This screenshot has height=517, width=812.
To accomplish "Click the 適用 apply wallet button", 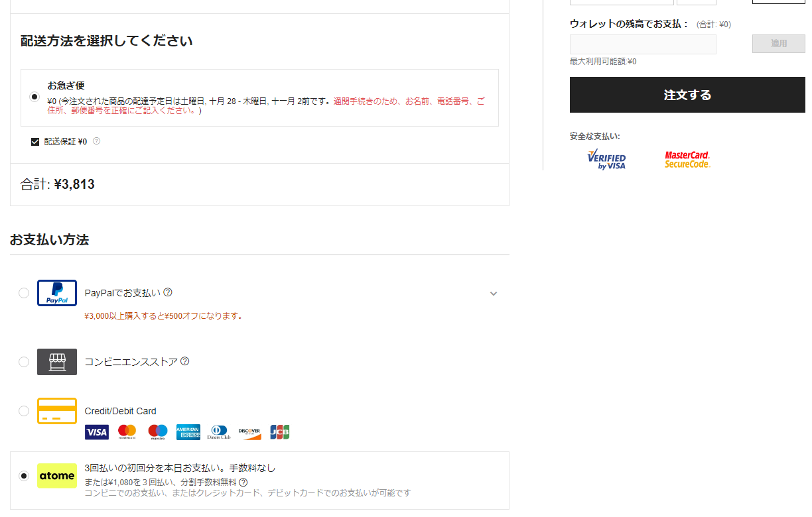I will (x=779, y=44).
